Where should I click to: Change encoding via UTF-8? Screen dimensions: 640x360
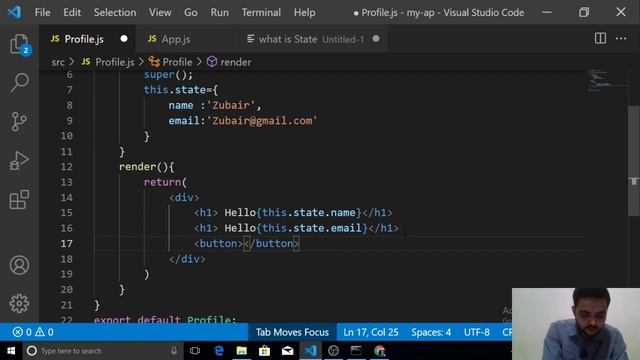click(x=476, y=332)
